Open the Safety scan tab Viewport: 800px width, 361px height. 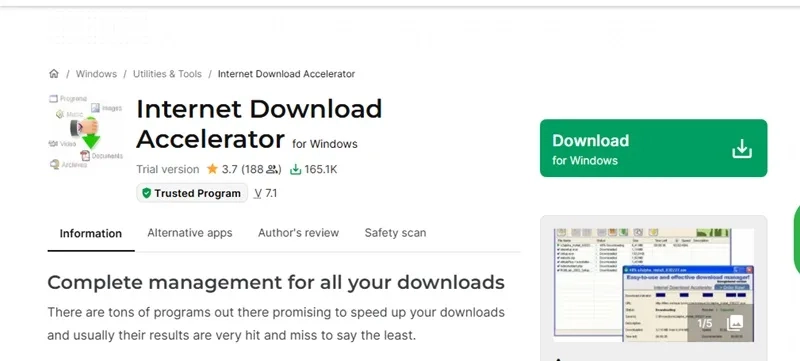tap(395, 233)
